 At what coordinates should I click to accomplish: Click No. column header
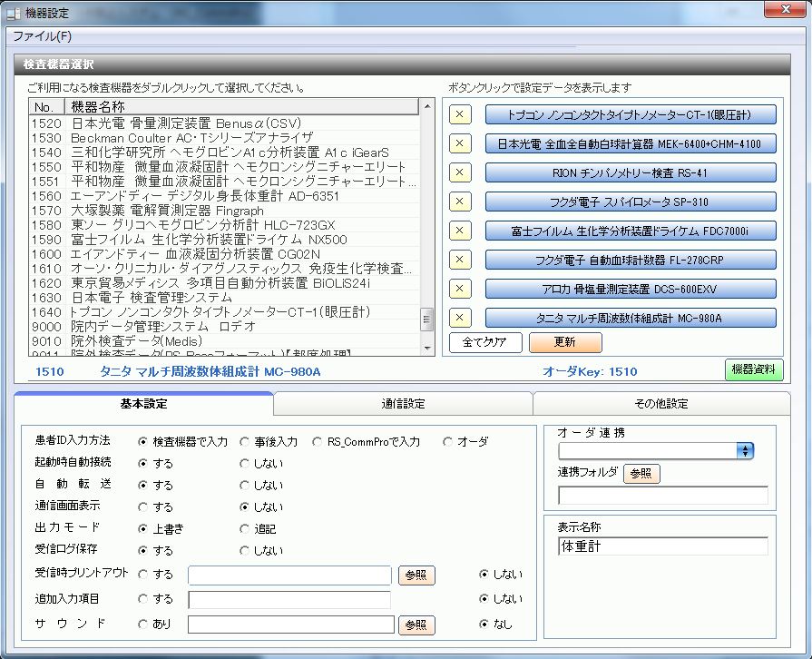[46, 107]
